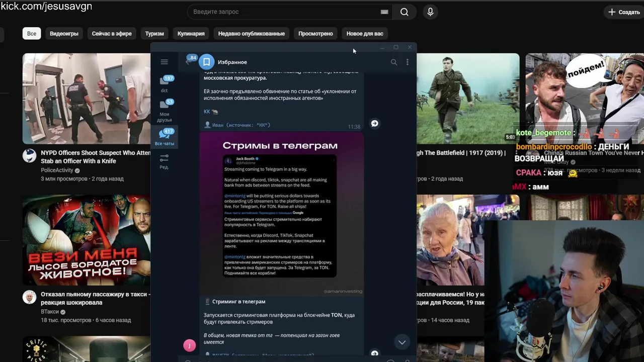Click the PoliceActivity channel avatar
The width and height of the screenshot is (644, 362).
click(30, 155)
